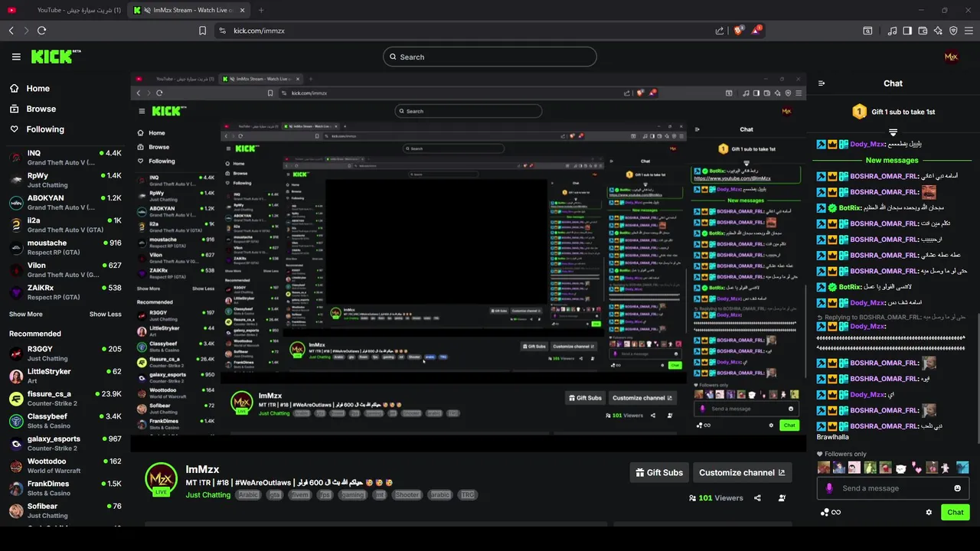Click the channel points icon below chat input

(830, 512)
